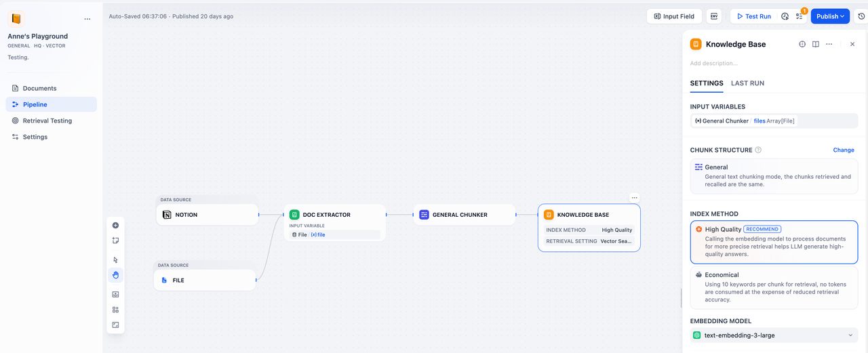This screenshot has height=353, width=868.
Task: Open the ENV environment variables button
Action: pyautogui.click(x=714, y=16)
